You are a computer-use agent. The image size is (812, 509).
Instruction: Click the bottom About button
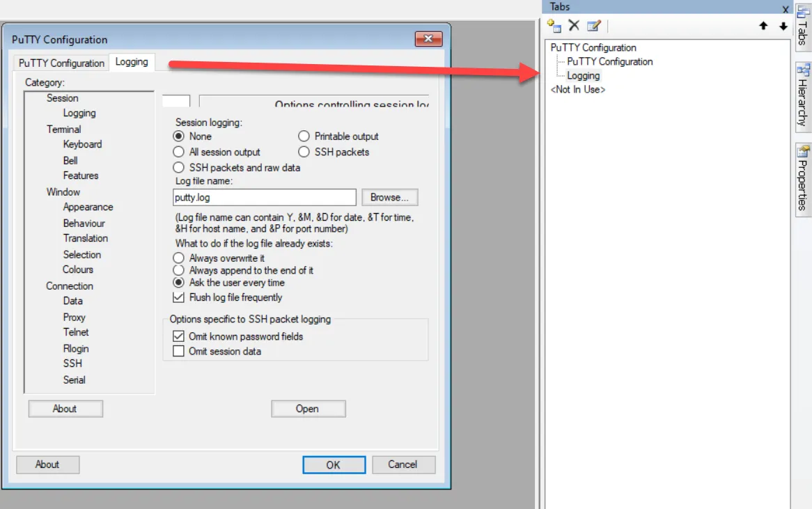pyautogui.click(x=47, y=464)
